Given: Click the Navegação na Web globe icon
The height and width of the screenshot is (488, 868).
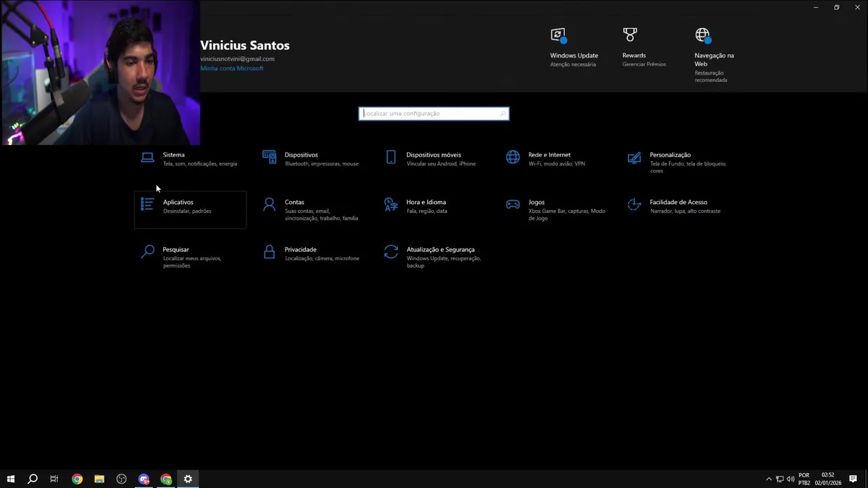Looking at the screenshot, I should click(x=703, y=35).
